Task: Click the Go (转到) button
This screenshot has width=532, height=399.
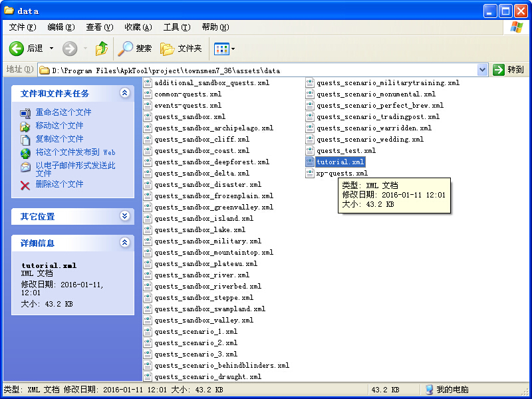Action: click(508, 70)
